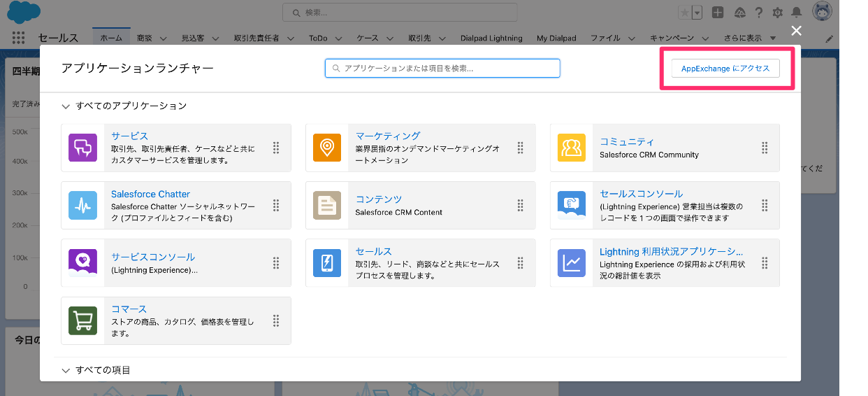Screen dimensions: 868x396
Task: Open the サービス app purple icon
Action: [x=82, y=148]
